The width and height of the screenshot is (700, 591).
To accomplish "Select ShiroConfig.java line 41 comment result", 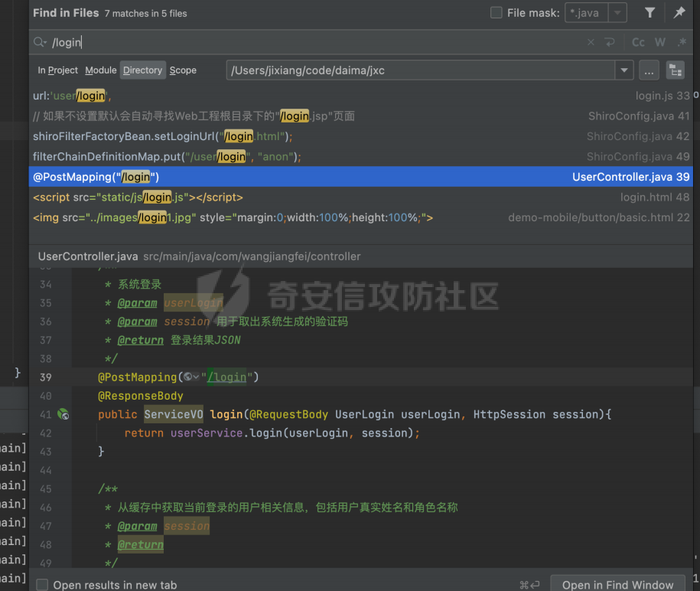I will point(361,116).
